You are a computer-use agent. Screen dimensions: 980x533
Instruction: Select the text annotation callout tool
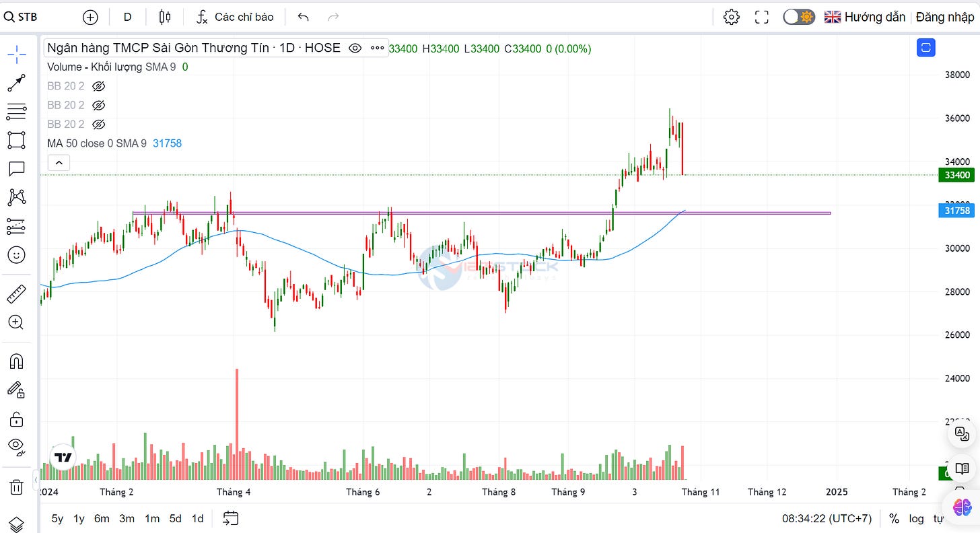(17, 169)
